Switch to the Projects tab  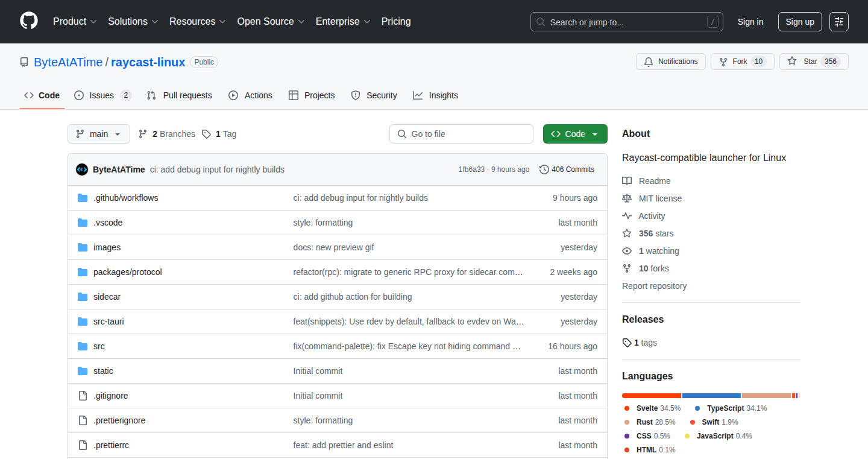[312, 95]
